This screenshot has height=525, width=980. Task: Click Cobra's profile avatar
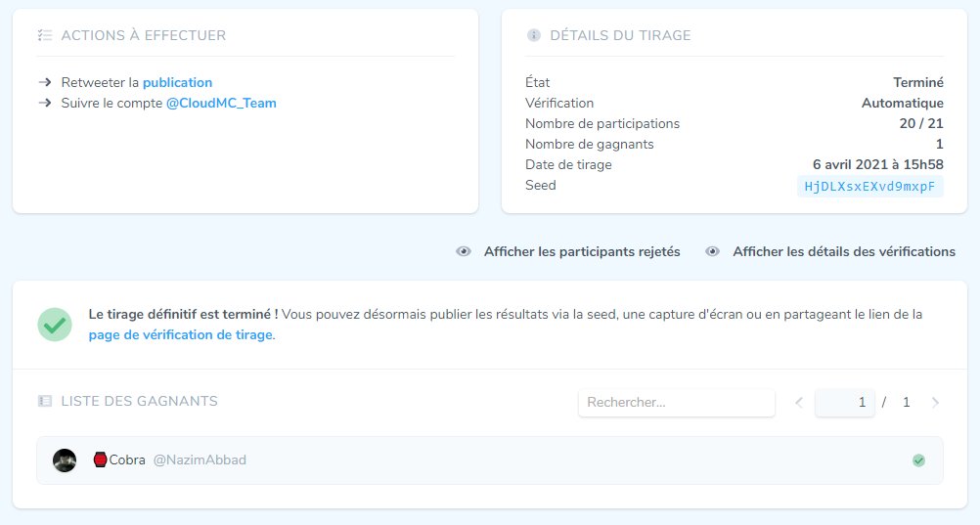(x=65, y=460)
